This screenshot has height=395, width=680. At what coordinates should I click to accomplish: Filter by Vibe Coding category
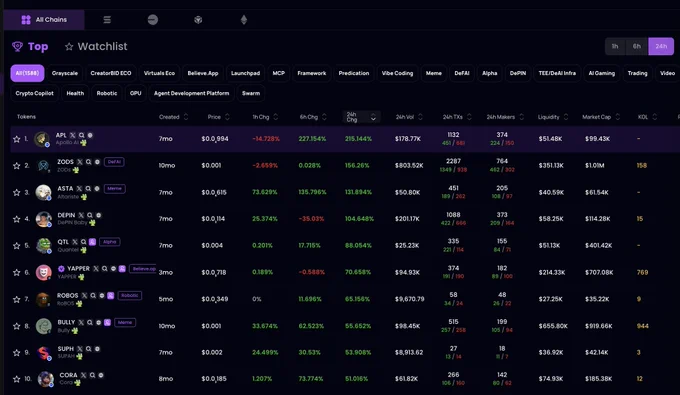coord(397,73)
